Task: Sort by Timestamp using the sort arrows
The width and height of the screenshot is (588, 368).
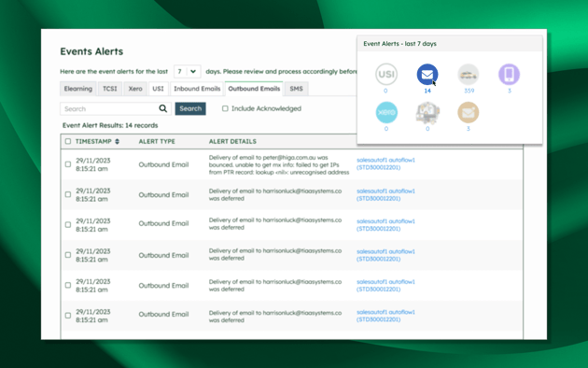Action: tap(117, 141)
